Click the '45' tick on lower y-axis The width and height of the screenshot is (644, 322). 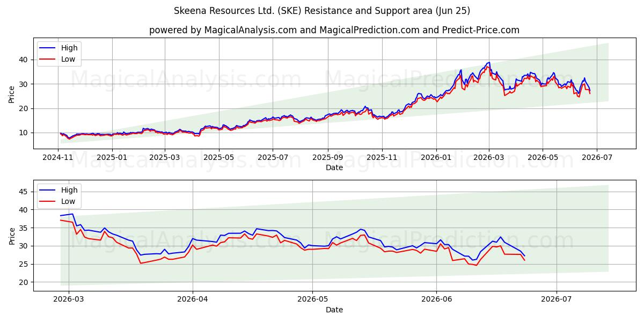[x=25, y=192]
